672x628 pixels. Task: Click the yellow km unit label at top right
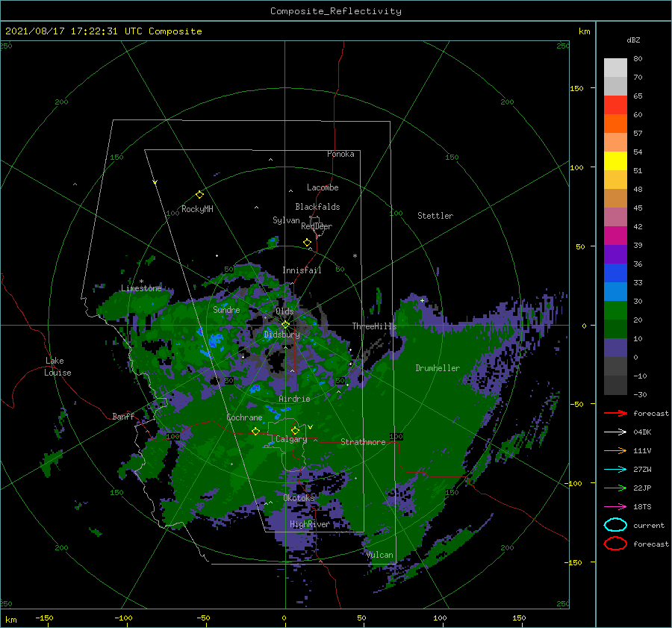click(584, 31)
